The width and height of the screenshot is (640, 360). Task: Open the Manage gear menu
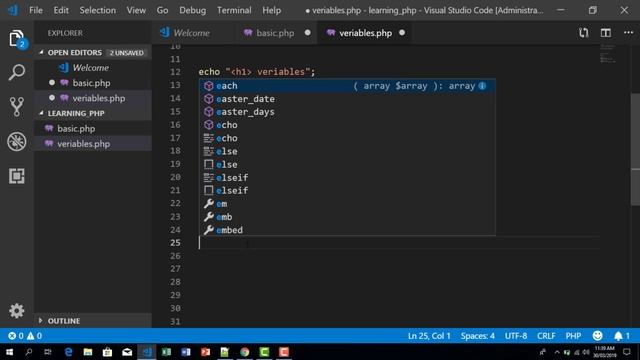[x=16, y=311]
